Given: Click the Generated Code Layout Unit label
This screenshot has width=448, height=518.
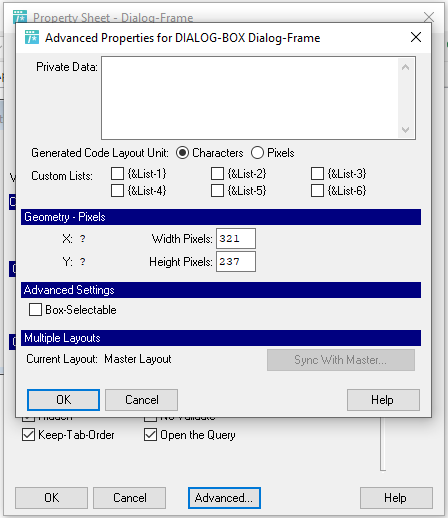Looking at the screenshot, I should coord(100,153).
